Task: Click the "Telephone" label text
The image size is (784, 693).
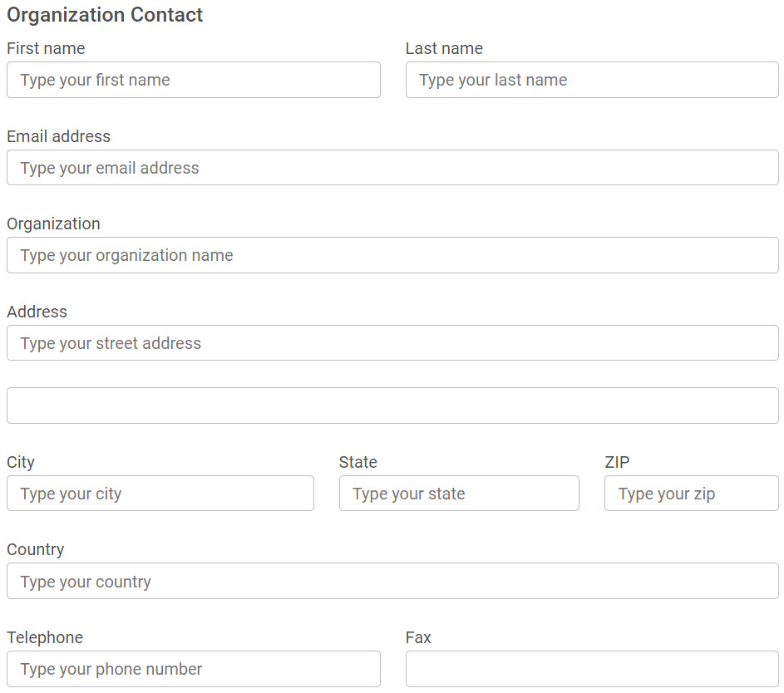Action: 45,637
